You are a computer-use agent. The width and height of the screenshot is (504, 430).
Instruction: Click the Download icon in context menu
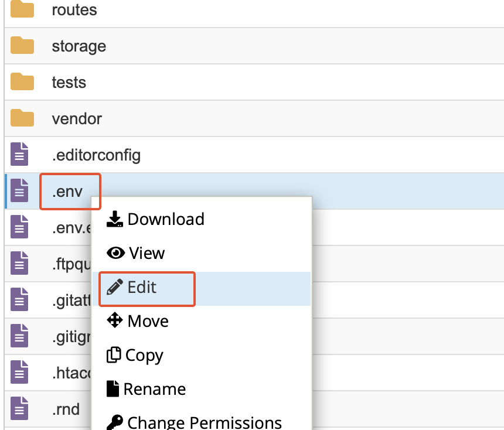click(114, 219)
